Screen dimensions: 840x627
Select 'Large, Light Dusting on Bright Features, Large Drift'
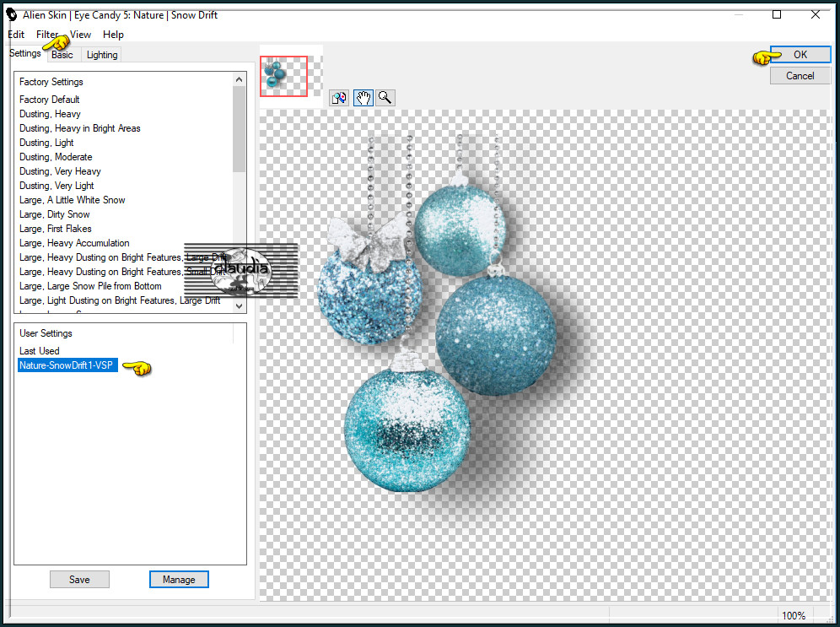[120, 300]
